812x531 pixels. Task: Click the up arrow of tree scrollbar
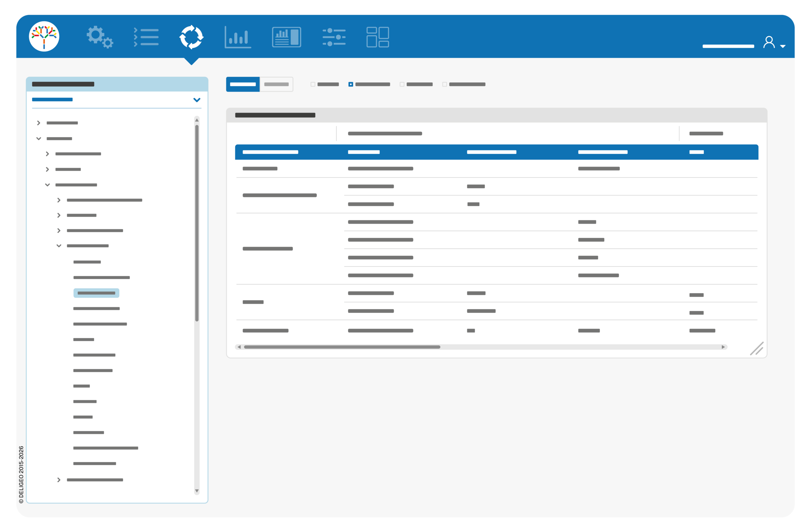pyautogui.click(x=197, y=120)
